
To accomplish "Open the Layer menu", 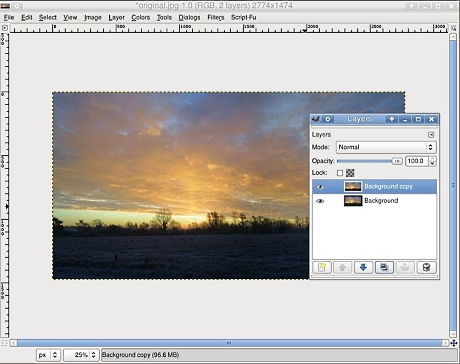I will click(x=116, y=17).
